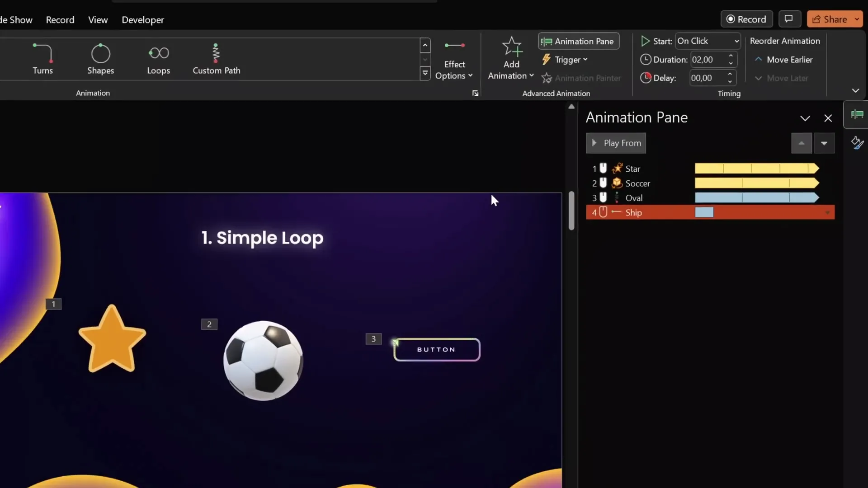868x488 pixels.
Task: Open the Slide Show tab
Action: (16, 20)
